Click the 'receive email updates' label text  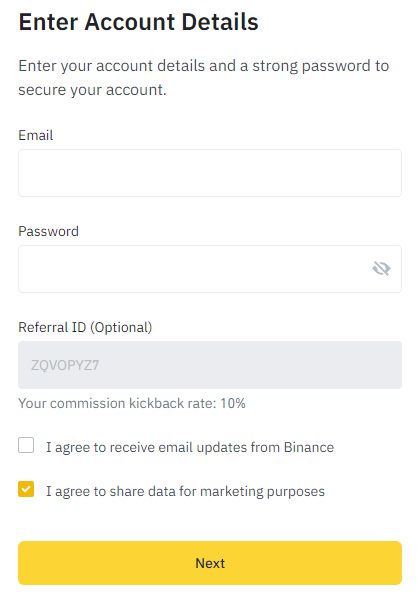[x=190, y=447]
